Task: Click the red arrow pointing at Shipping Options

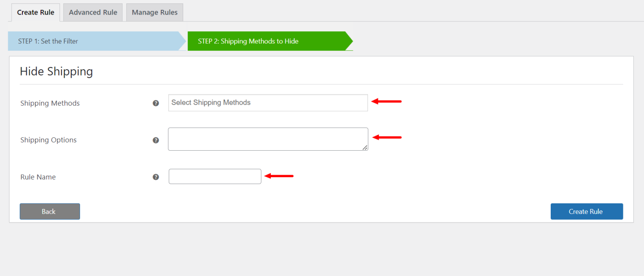Action: [386, 137]
